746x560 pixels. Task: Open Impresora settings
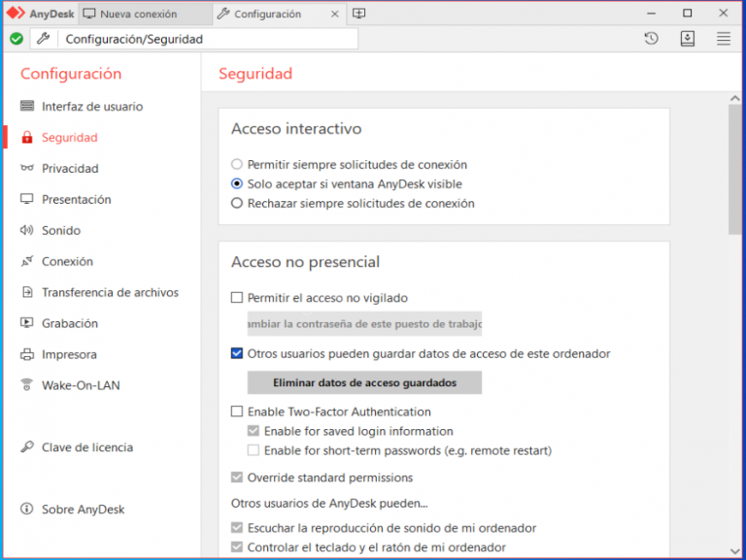click(69, 354)
